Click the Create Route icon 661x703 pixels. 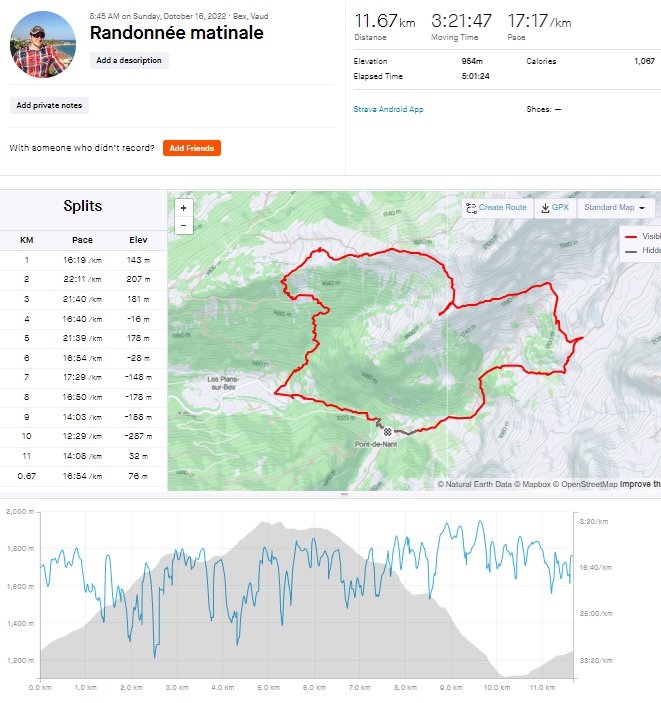coord(471,208)
